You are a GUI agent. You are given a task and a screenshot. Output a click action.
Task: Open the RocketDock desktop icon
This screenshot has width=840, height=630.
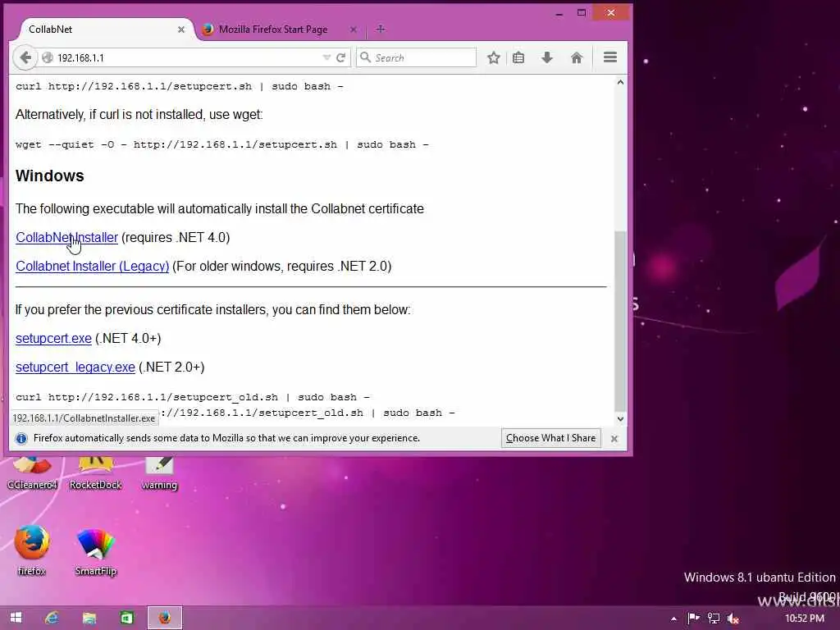pos(96,473)
